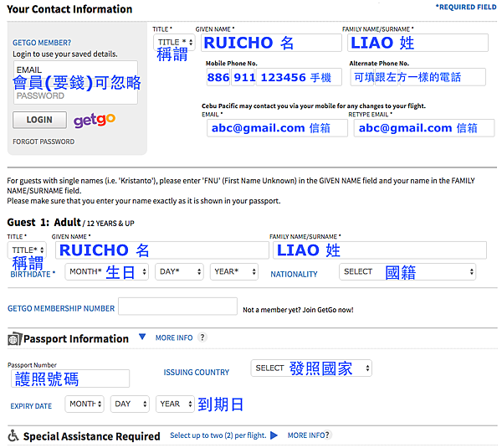Viewport: 502px width, 448px height.
Task: Click the Alternate Phone No. field
Action: (x=418, y=77)
